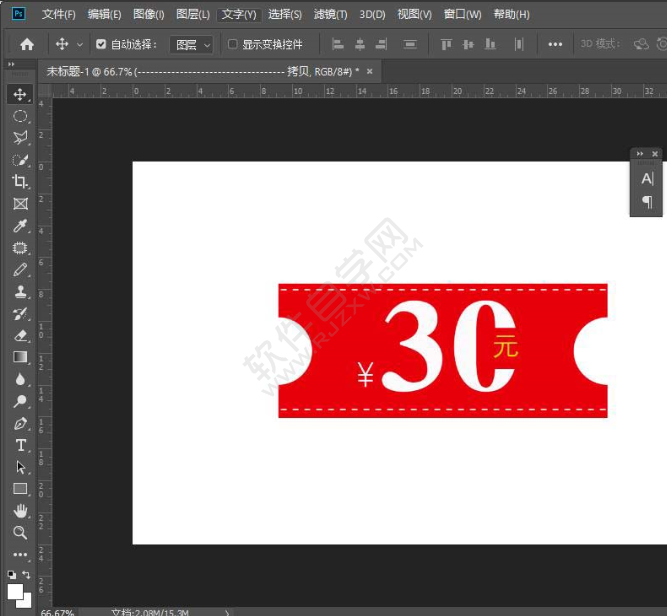The width and height of the screenshot is (667, 616).
Task: Click the three-dots more options button
Action: pyautogui.click(x=555, y=45)
